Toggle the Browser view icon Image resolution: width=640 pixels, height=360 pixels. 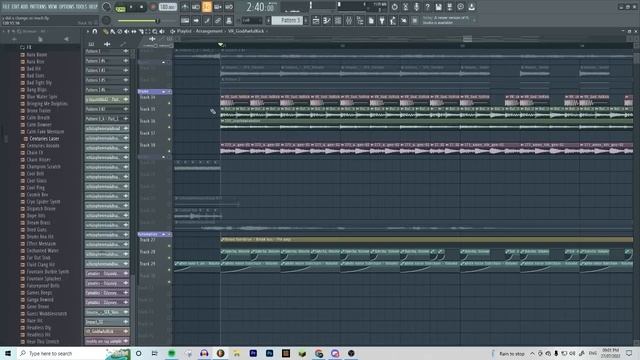360,20
